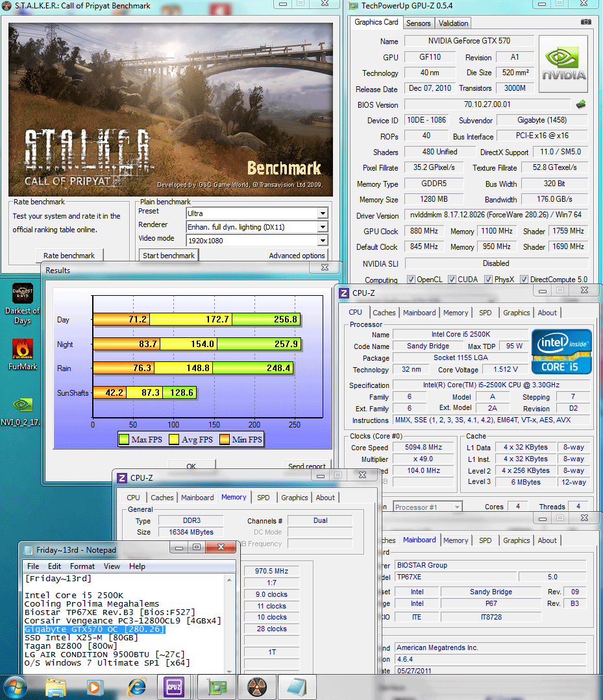
Task: Click the NVIDIA logo in GPU-Z
Action: click(563, 64)
